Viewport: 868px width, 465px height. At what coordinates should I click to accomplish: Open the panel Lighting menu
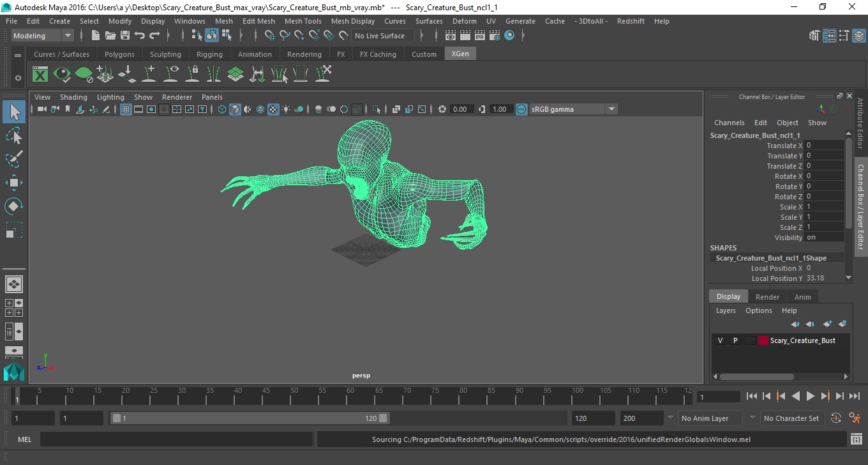[110, 97]
